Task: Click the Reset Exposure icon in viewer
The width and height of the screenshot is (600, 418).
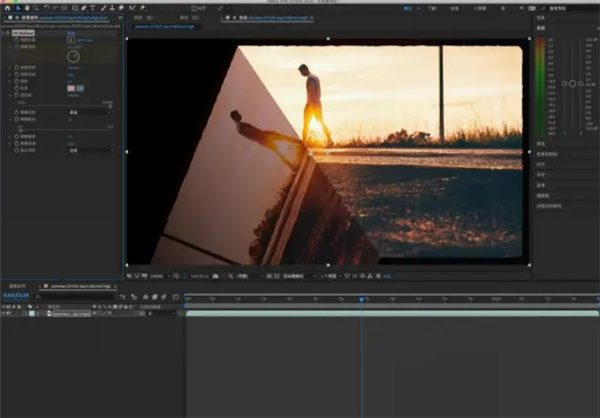Action: tap(378, 276)
